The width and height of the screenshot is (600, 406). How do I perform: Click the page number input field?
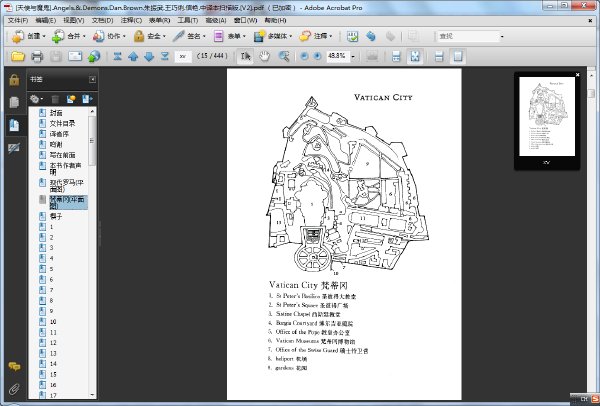[x=183, y=57]
